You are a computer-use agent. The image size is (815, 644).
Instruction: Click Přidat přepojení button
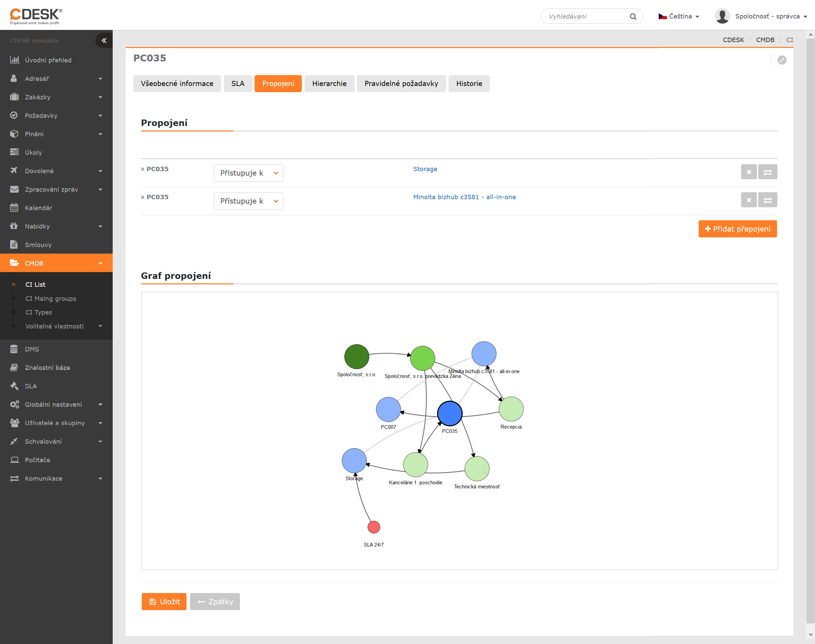[737, 229]
